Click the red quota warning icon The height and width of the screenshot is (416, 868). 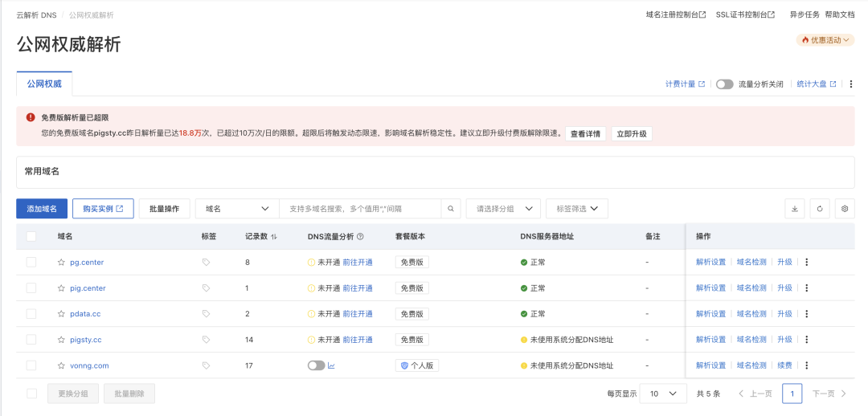tap(31, 117)
